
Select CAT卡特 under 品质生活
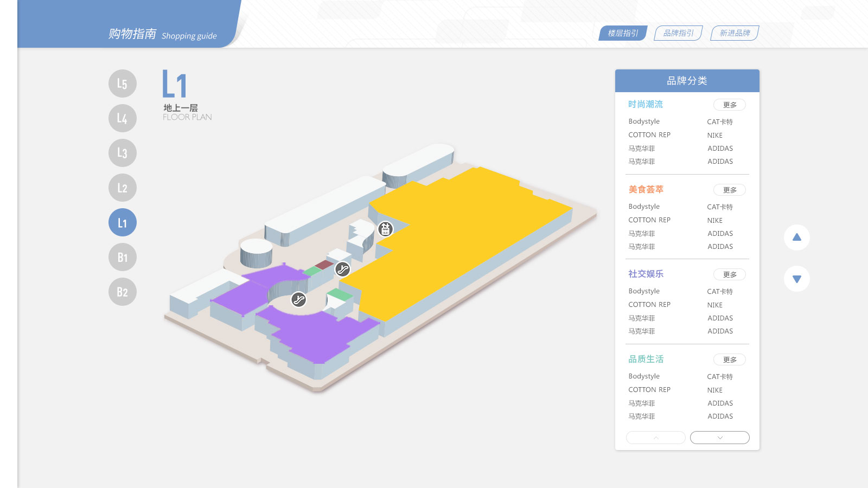[x=720, y=377]
